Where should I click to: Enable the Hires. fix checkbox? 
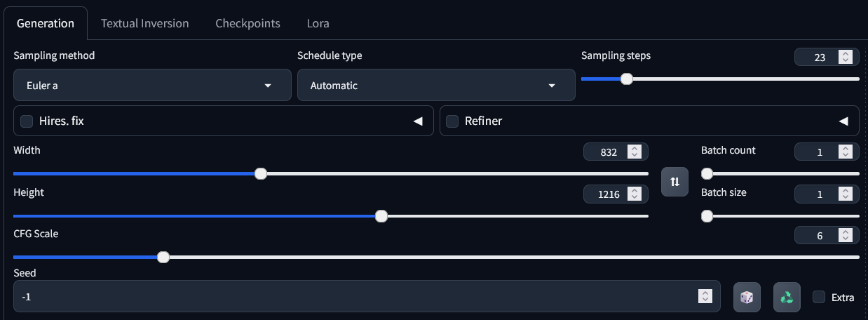pos(27,121)
